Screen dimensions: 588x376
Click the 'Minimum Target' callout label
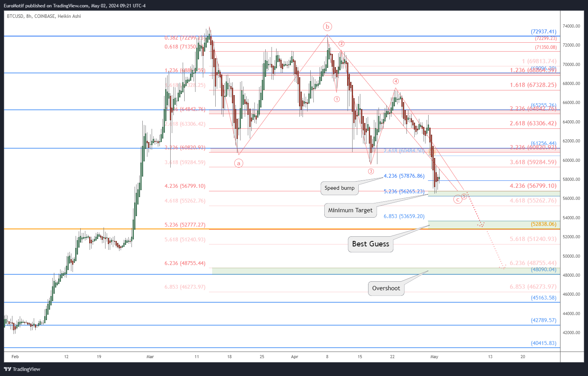pos(350,210)
